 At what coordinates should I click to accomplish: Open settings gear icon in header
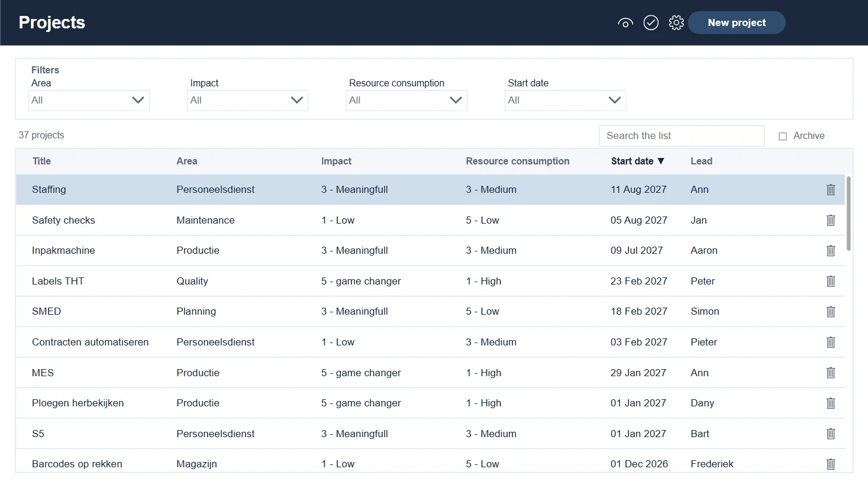(676, 23)
